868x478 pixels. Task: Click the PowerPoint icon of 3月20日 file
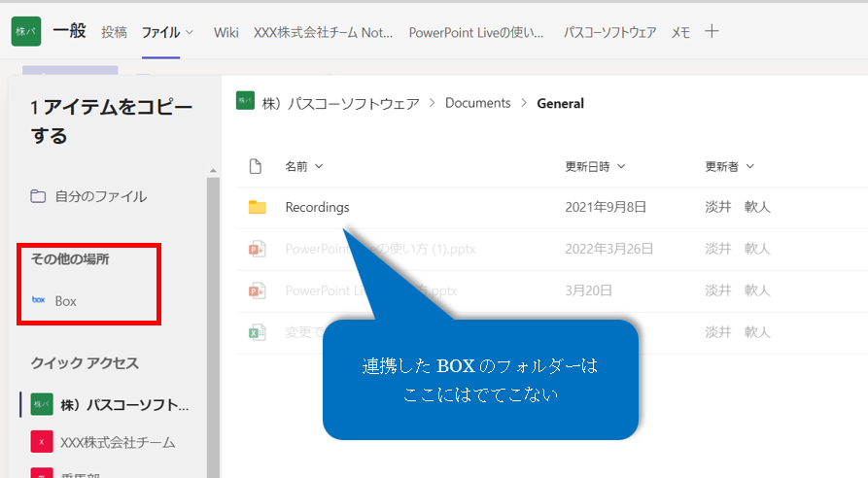[x=257, y=290]
